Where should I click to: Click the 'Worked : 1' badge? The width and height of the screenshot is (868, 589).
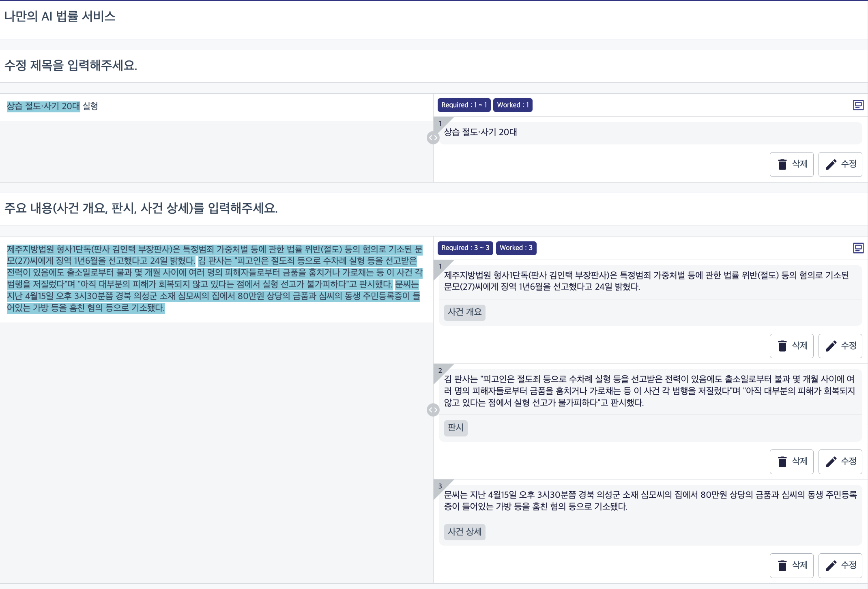coord(513,105)
